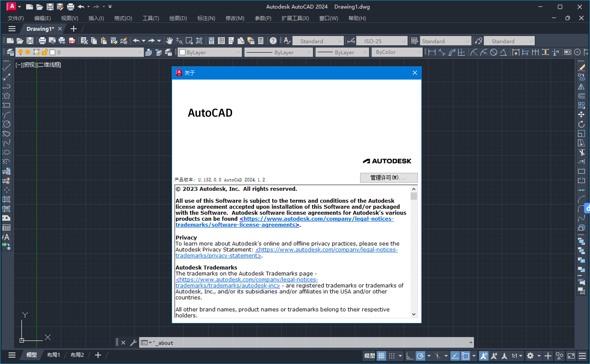Open the ISO-25 dimension style dropdown
590x364 pixels.
click(x=404, y=41)
